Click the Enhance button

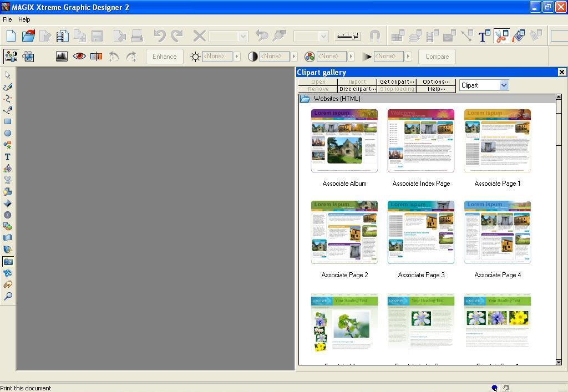pos(164,56)
